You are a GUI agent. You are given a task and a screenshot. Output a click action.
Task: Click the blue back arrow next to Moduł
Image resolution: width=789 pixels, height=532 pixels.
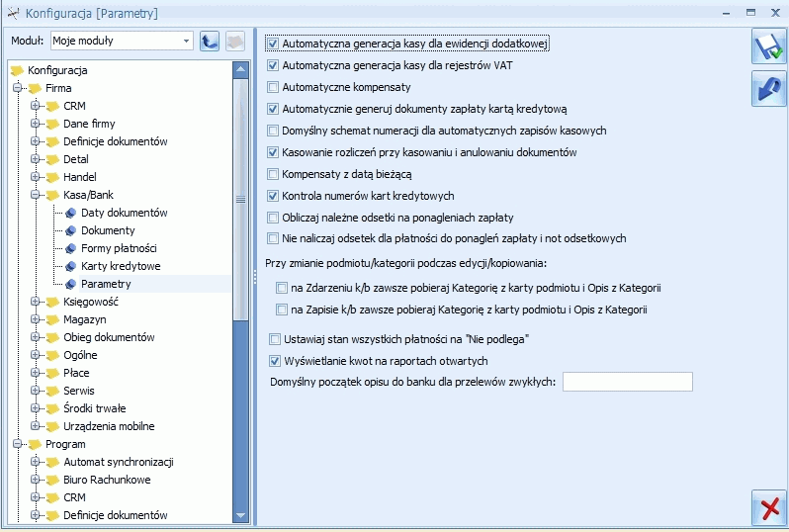[210, 41]
